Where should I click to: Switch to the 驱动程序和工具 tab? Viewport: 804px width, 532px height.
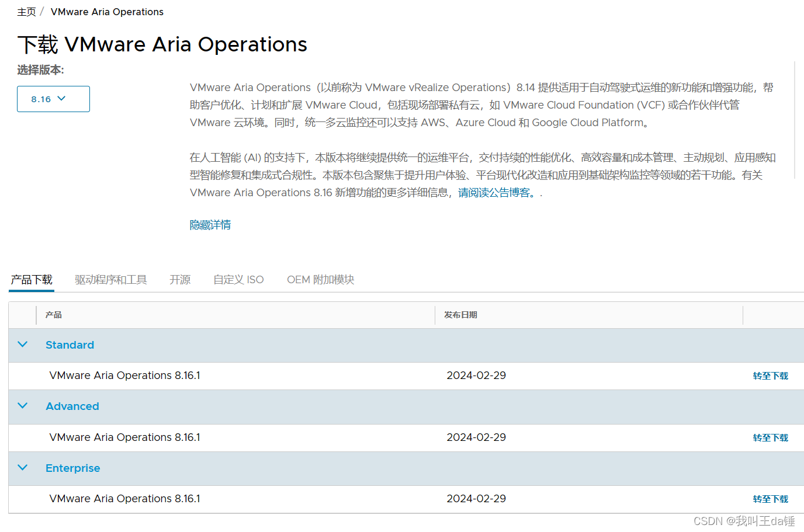tap(110, 280)
